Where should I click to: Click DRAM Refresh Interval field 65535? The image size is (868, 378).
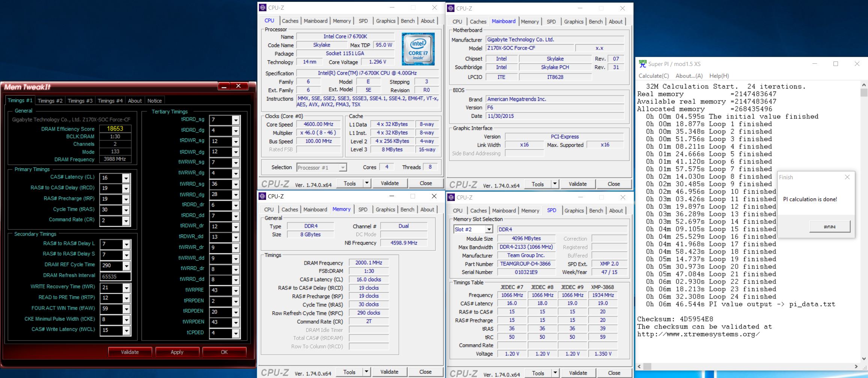115,276
